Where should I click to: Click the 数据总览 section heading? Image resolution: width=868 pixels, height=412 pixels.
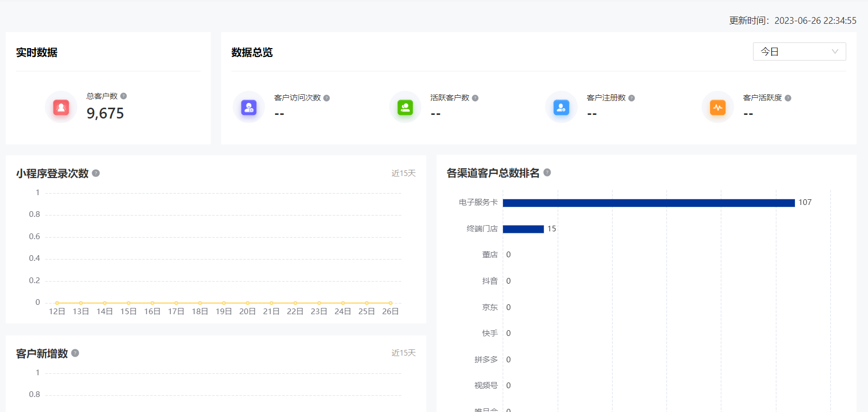click(x=252, y=52)
